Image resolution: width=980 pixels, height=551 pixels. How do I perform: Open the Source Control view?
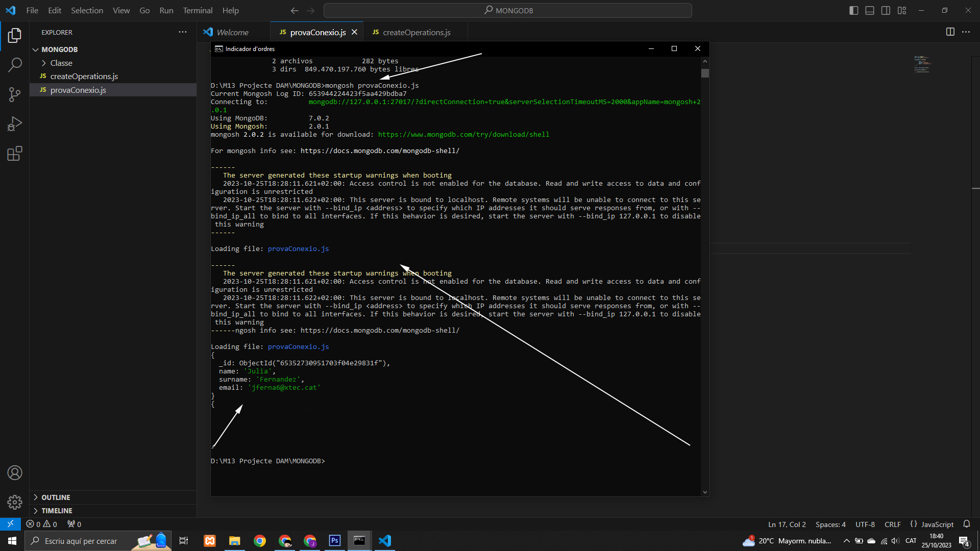coord(15,94)
